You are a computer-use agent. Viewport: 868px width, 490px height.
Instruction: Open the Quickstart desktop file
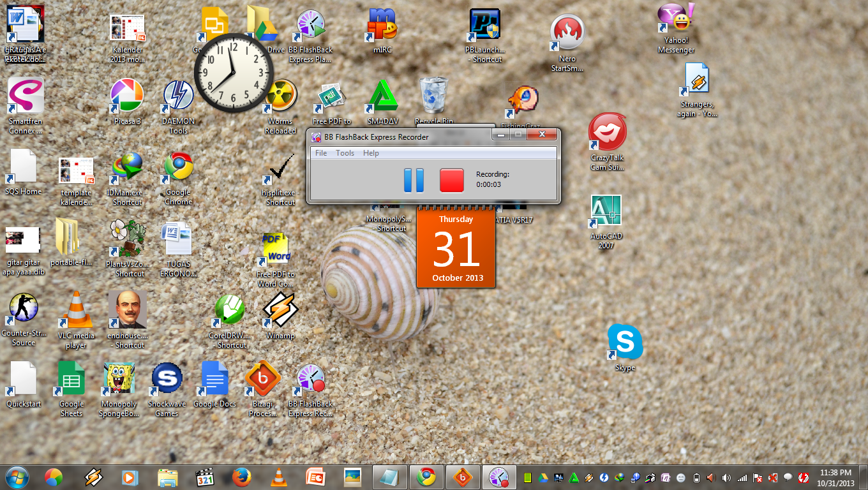(24, 384)
